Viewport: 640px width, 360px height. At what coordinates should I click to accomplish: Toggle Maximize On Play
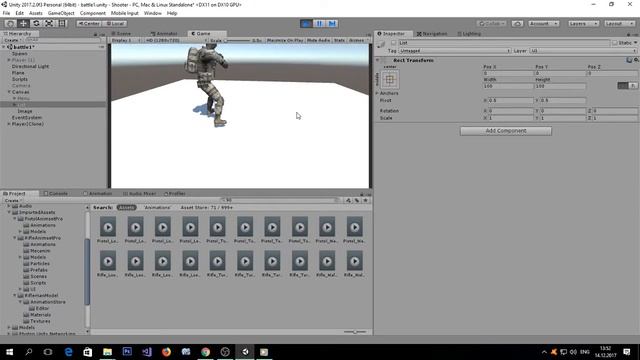[284, 40]
